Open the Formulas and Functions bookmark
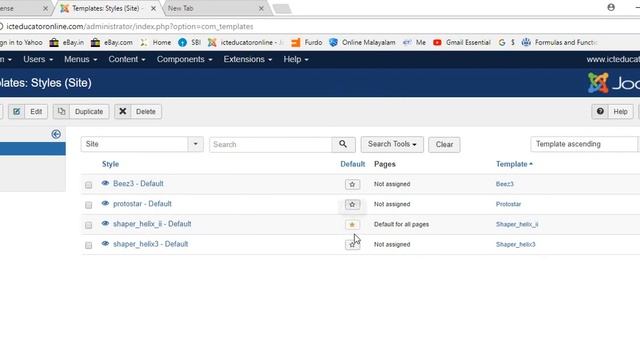Screen dimensions: 640x360 tap(560, 42)
